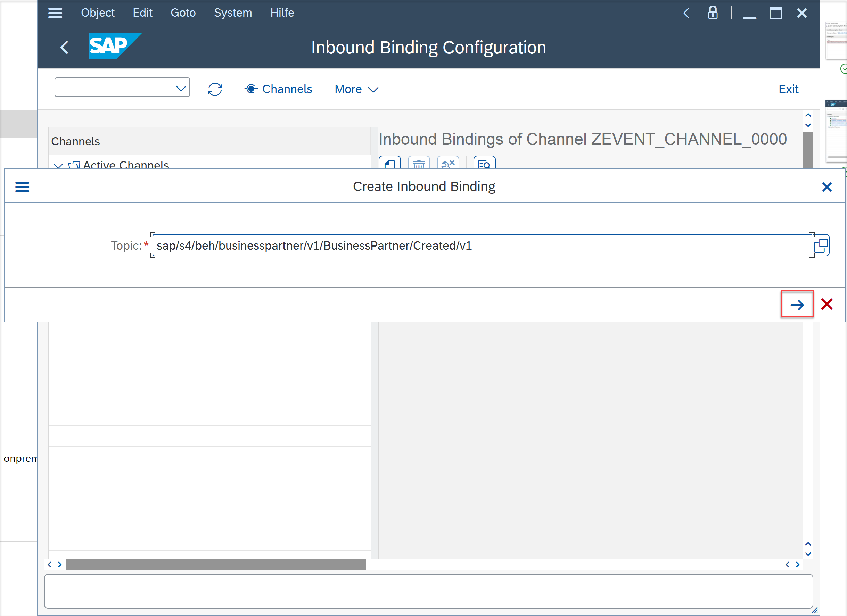Click the left chevron beside lock icon
The height and width of the screenshot is (616, 847).
coord(686,13)
